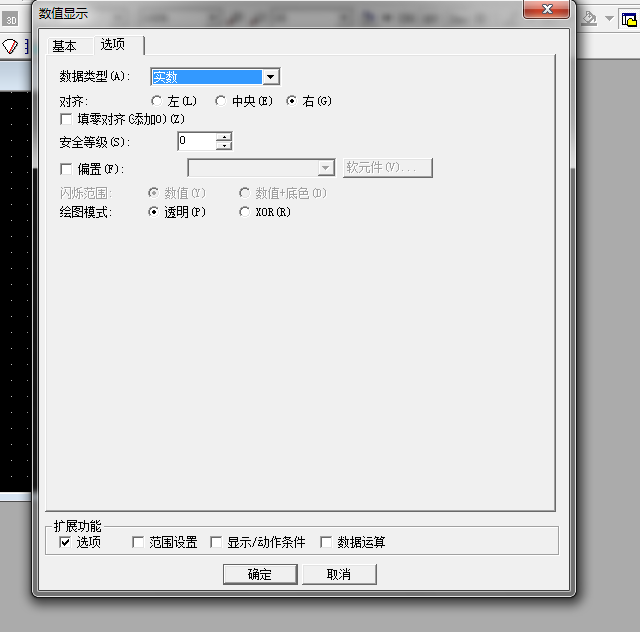Choose the XOR drawing mode

[245, 212]
